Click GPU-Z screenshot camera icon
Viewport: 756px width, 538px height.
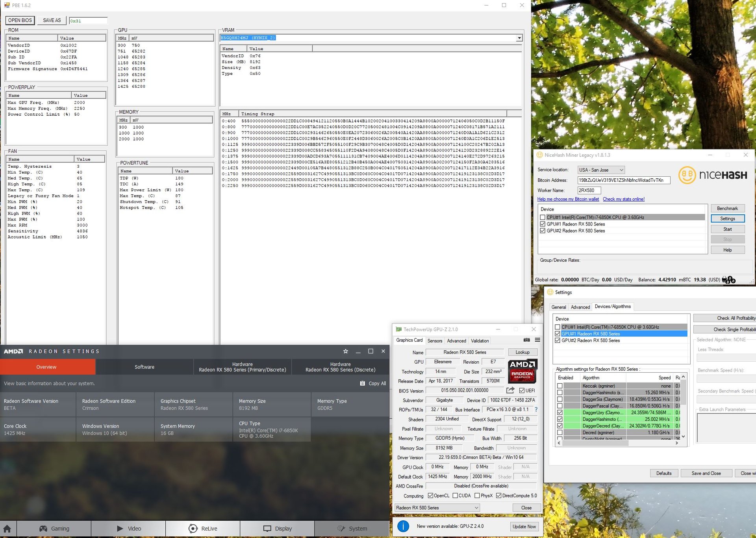point(526,340)
